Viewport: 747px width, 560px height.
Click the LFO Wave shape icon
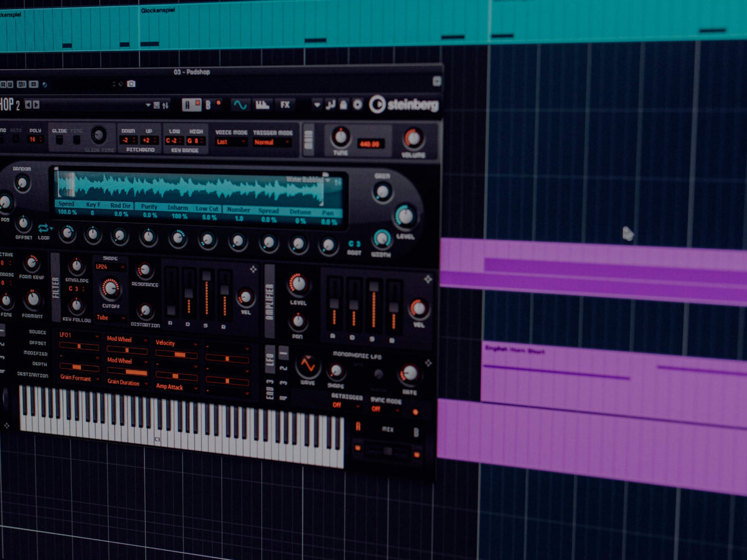pyautogui.click(x=308, y=365)
